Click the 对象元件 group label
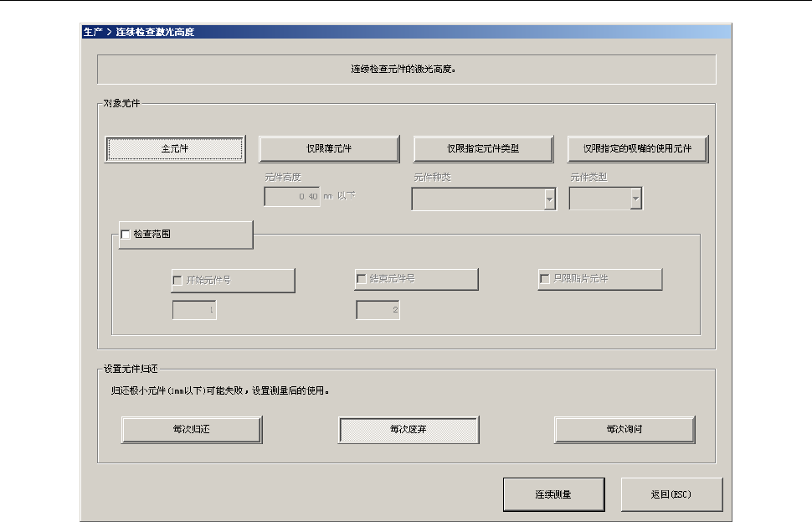This screenshot has width=812, height=522. (x=121, y=103)
